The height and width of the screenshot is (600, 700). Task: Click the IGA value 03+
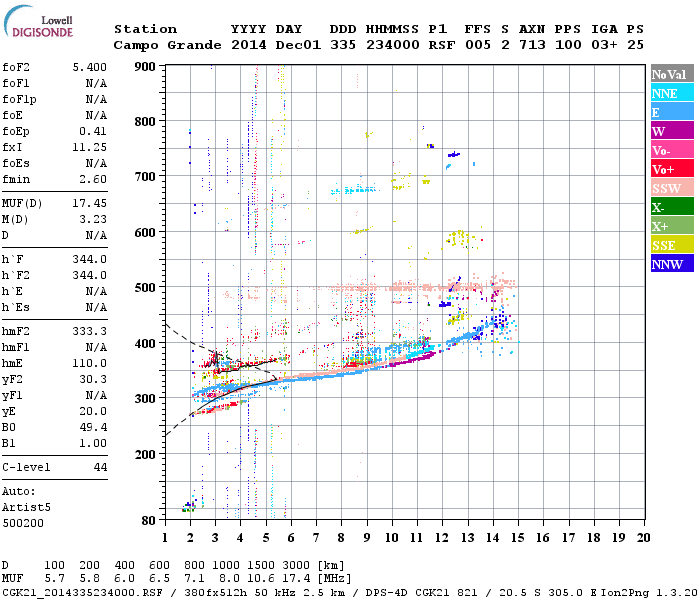tap(604, 45)
